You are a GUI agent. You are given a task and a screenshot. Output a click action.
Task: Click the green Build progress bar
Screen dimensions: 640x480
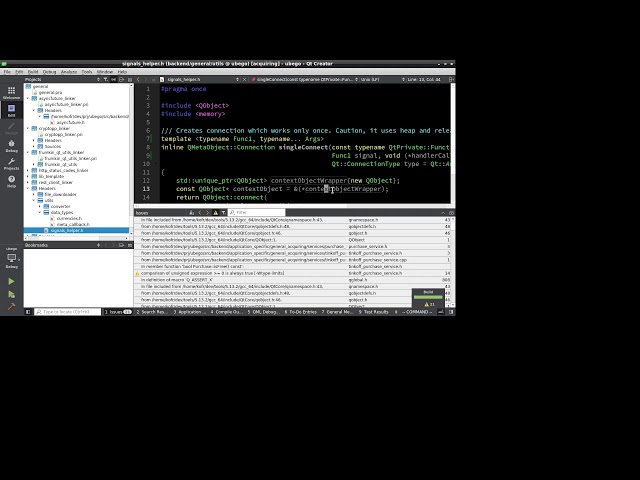(x=428, y=297)
